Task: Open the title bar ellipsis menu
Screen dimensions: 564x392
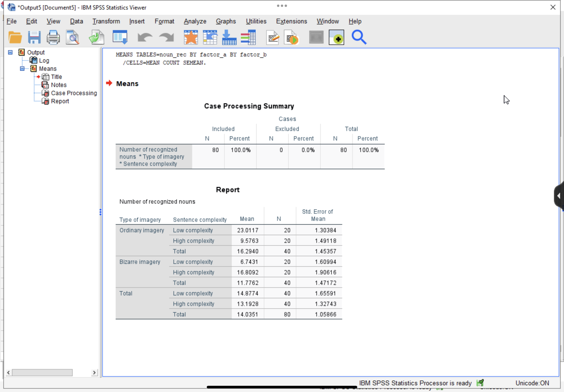Action: 281,5
